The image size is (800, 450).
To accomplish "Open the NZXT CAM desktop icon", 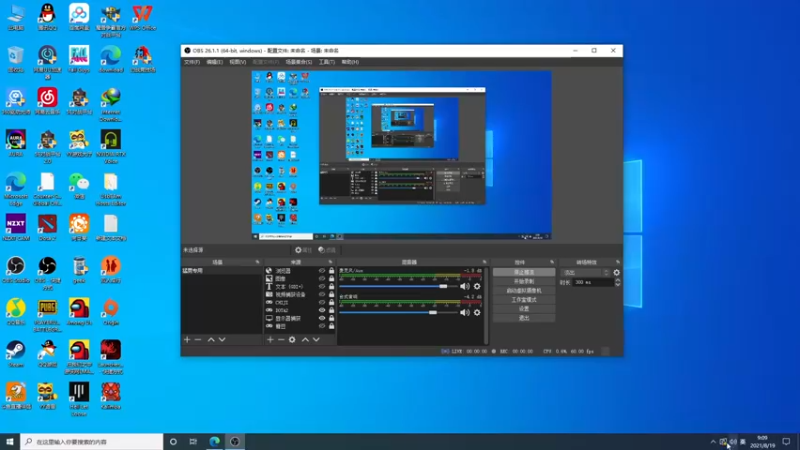I will click(16, 228).
